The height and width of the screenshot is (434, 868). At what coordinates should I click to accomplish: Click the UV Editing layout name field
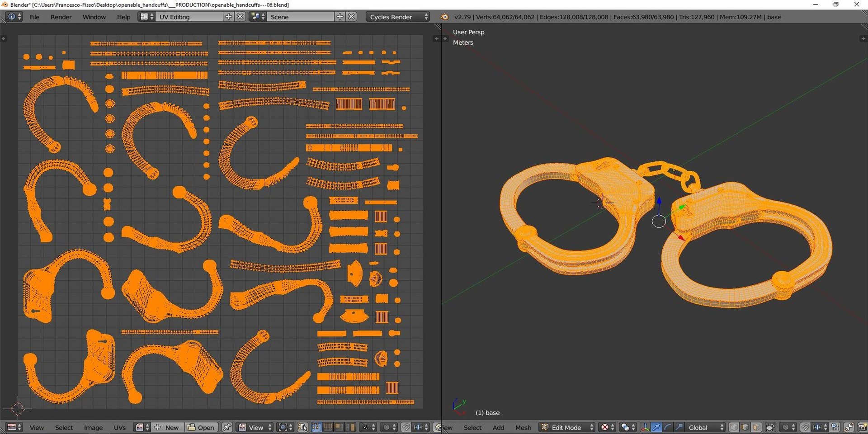(x=190, y=17)
